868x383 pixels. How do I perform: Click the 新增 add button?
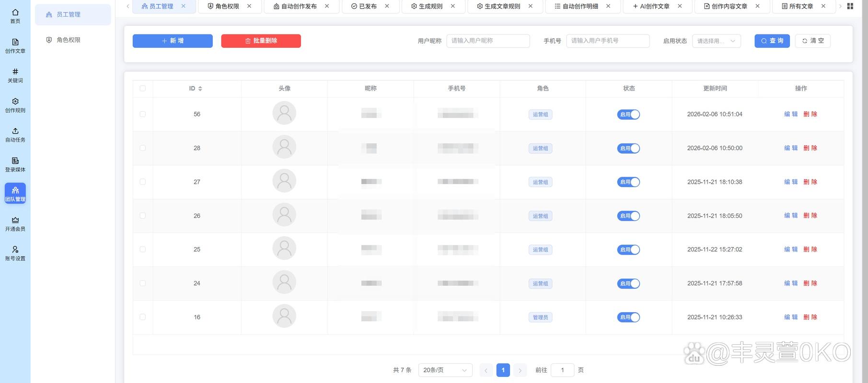point(173,41)
